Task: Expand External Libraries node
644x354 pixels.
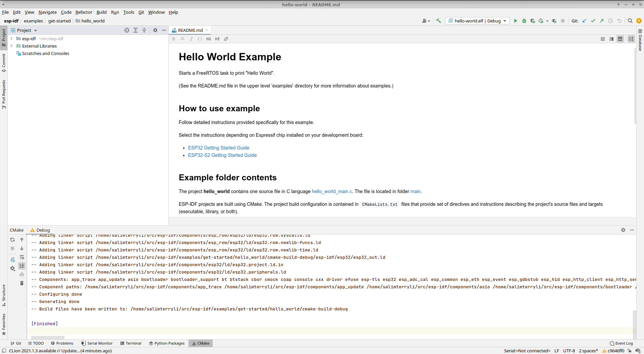Action: click(11, 46)
